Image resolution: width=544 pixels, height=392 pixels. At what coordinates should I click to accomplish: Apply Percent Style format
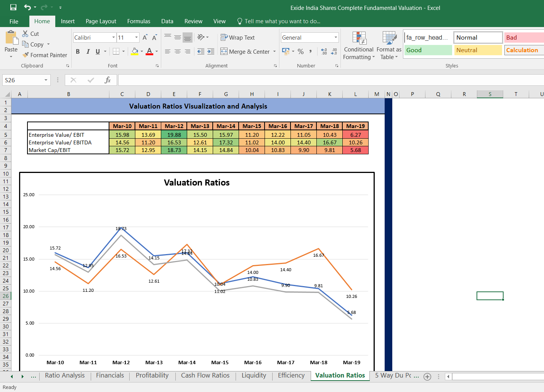pos(301,51)
